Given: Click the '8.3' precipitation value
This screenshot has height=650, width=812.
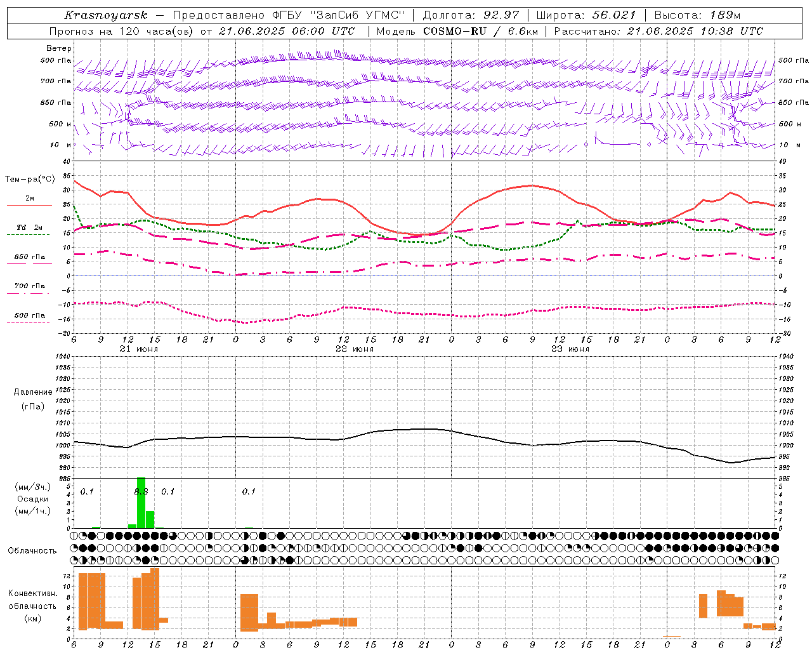Looking at the screenshot, I should tap(141, 491).
